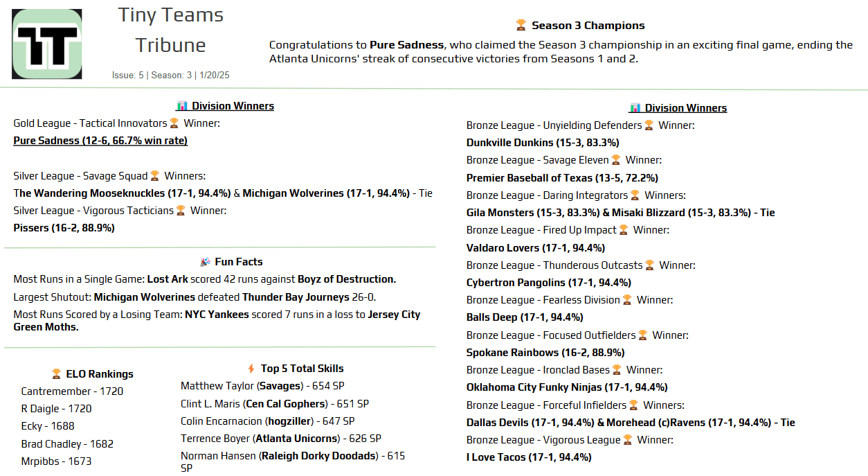Click the Tiny Teams Tribune TT logo
The image size is (868, 476).
pos(47,44)
